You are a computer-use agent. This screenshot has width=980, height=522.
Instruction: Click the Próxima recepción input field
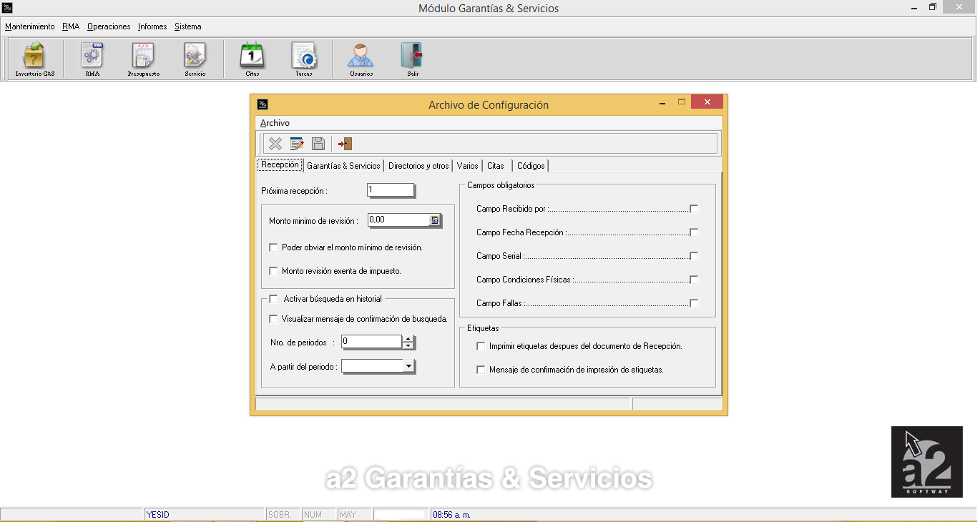pyautogui.click(x=390, y=190)
